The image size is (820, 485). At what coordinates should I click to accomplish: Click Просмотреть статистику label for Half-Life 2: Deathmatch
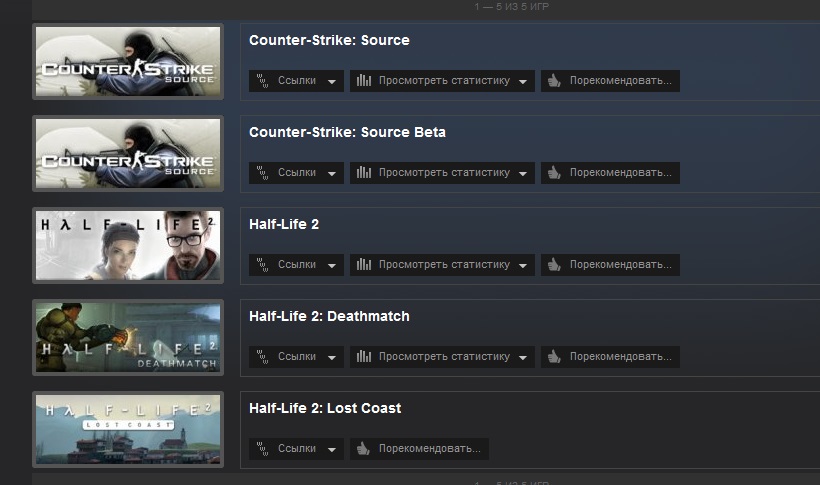click(445, 357)
